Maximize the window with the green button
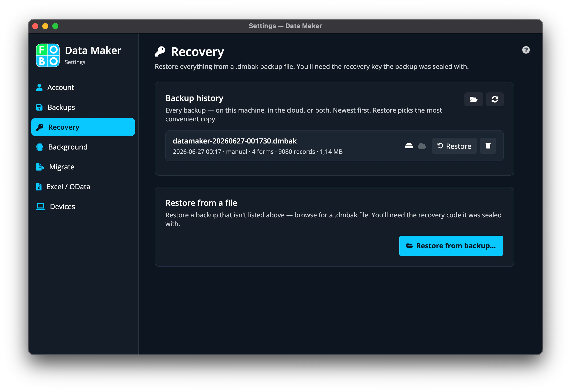Viewport: 571px width, 392px height. (x=55, y=26)
